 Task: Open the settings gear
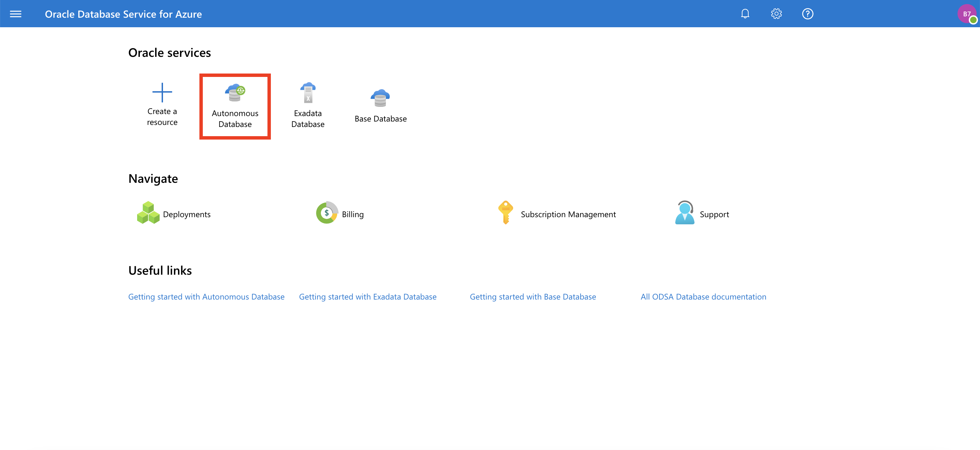click(776, 14)
